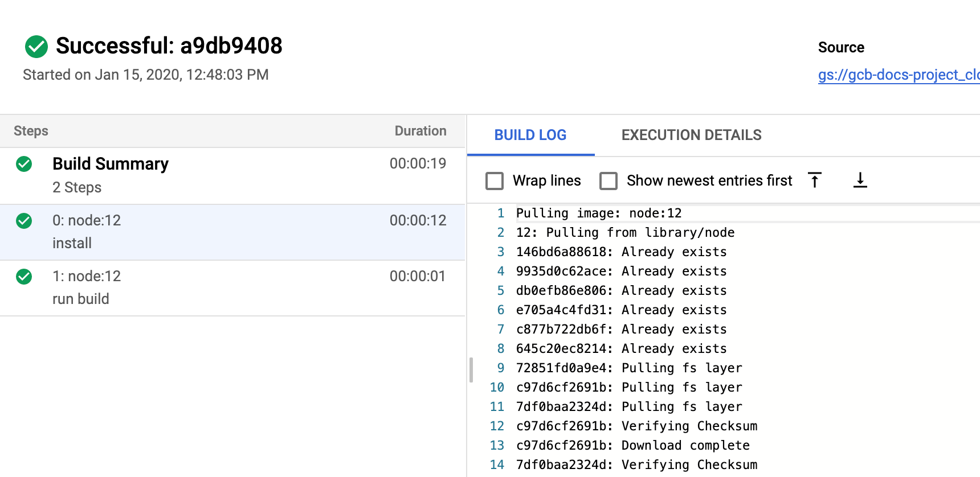Screen dimensions: 980x477
Task: Enable the Wrap lines checkbox
Action: (x=495, y=181)
